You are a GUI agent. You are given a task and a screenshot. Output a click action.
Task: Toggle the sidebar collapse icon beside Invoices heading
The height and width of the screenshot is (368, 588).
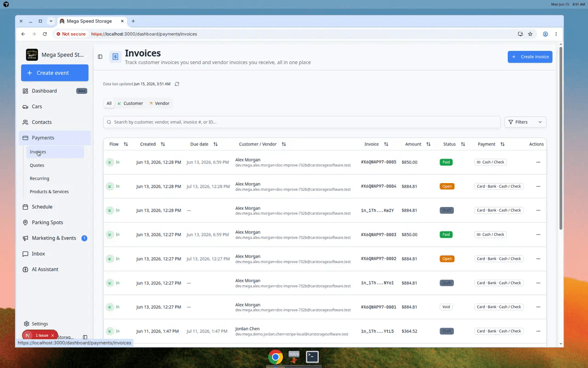point(100,57)
